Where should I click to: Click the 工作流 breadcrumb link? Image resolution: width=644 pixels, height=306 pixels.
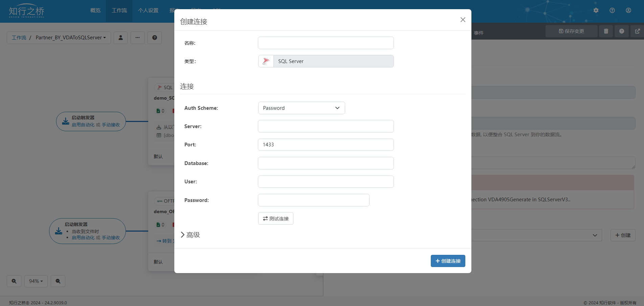click(19, 38)
